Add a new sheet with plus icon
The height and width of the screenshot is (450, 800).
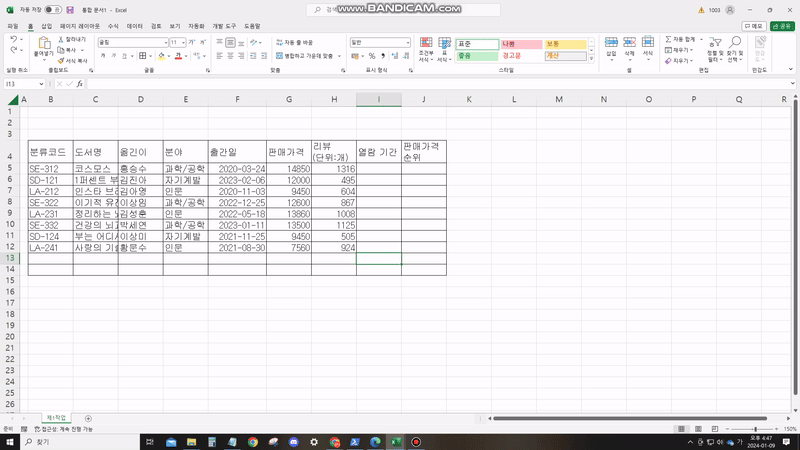tap(88, 418)
